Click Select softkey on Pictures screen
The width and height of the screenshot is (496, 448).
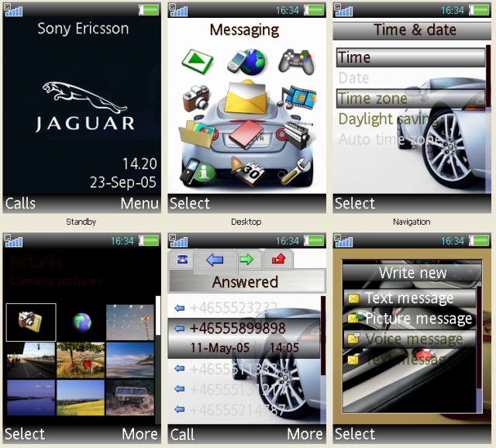pos(25,434)
